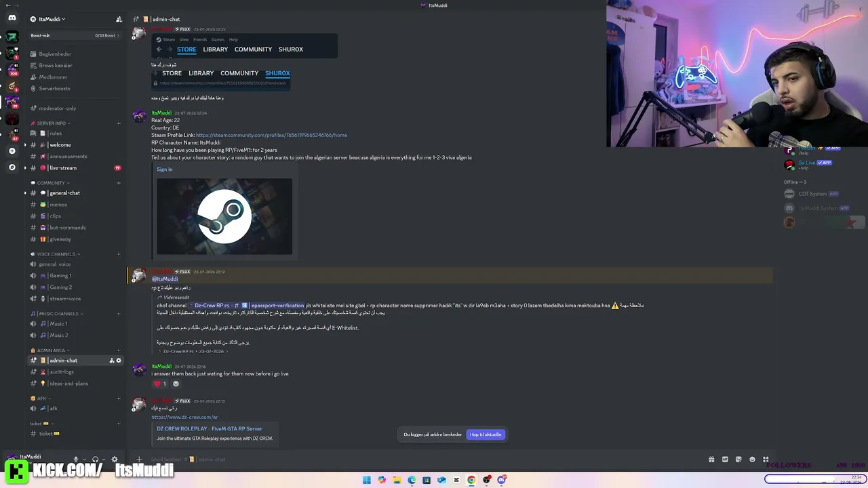Open the welcome channel

click(x=75, y=145)
